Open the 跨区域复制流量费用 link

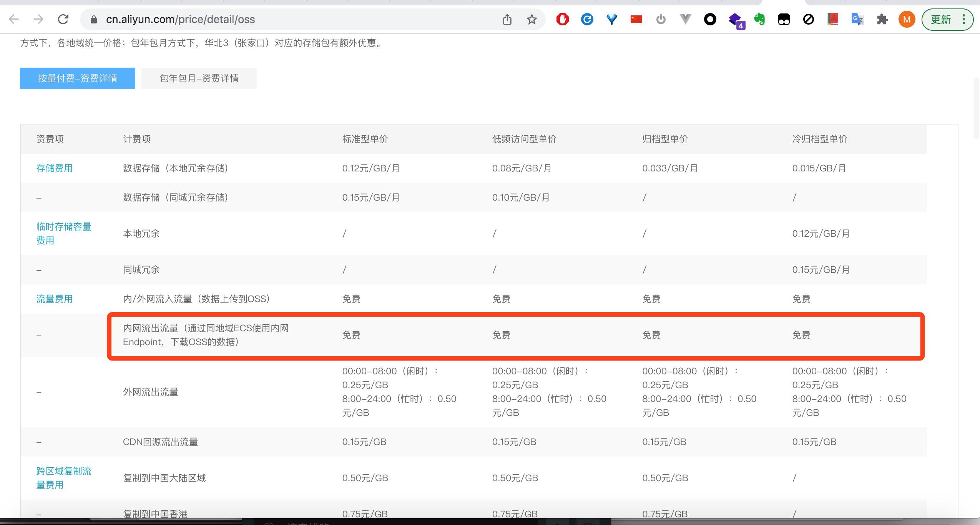click(63, 478)
